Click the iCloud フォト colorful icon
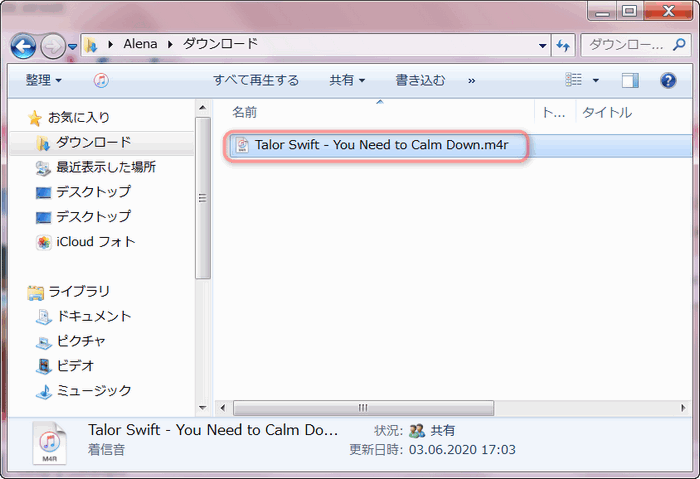 tap(44, 242)
